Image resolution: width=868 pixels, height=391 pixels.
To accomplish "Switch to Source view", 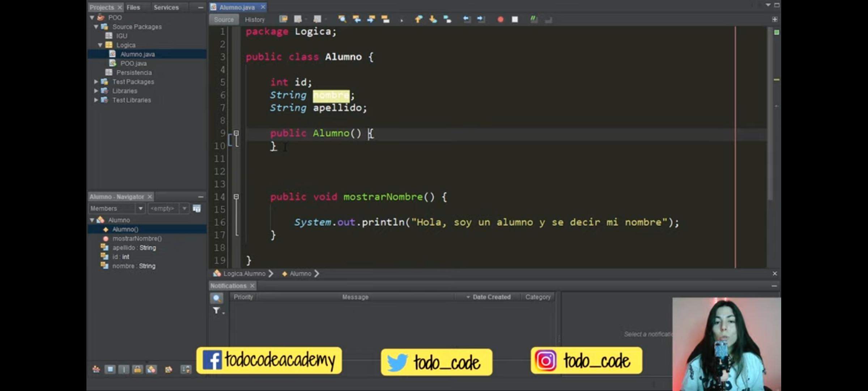I will pos(224,20).
